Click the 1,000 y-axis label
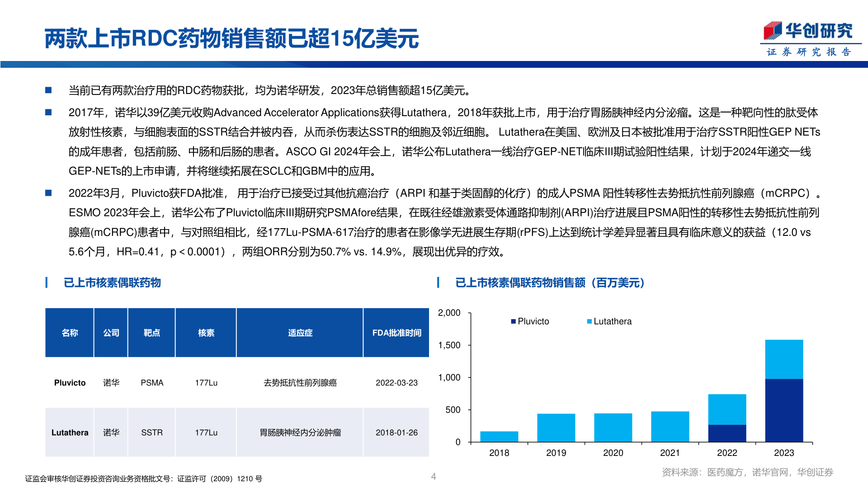 click(x=449, y=377)
